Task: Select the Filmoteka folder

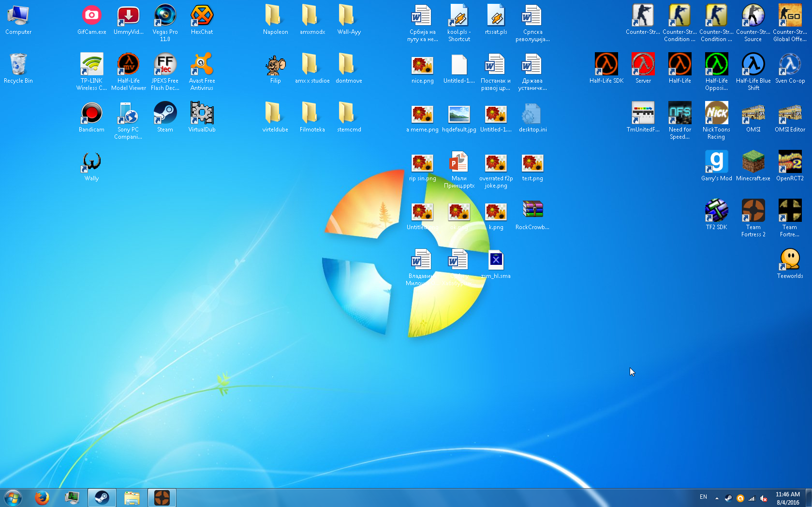Action: click(x=312, y=117)
